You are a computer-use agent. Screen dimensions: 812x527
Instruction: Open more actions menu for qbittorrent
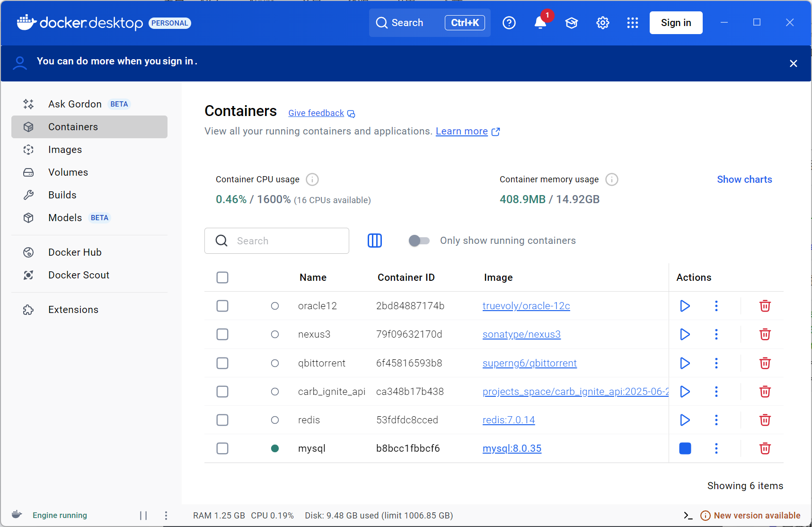click(x=716, y=363)
